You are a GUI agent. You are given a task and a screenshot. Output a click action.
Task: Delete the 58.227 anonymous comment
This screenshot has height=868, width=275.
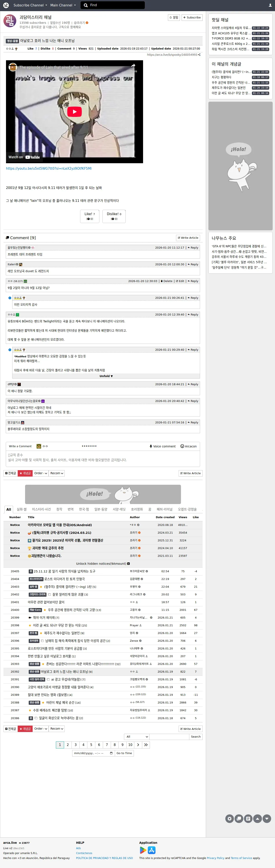pyautogui.click(x=166, y=281)
